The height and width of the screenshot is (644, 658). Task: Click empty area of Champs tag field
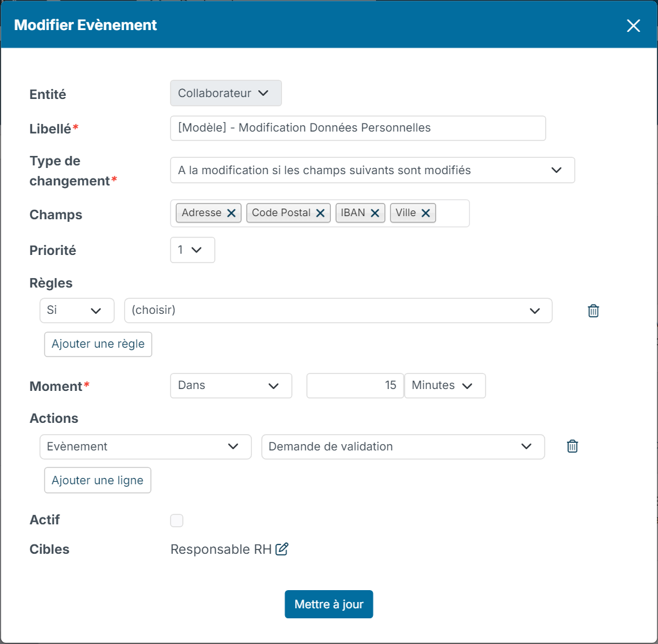pos(452,213)
